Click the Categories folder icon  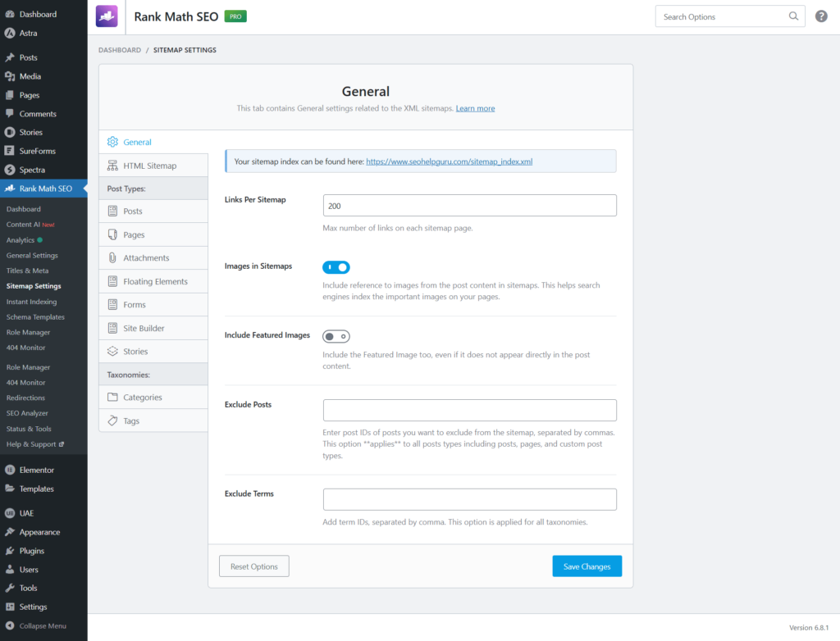[x=112, y=398]
